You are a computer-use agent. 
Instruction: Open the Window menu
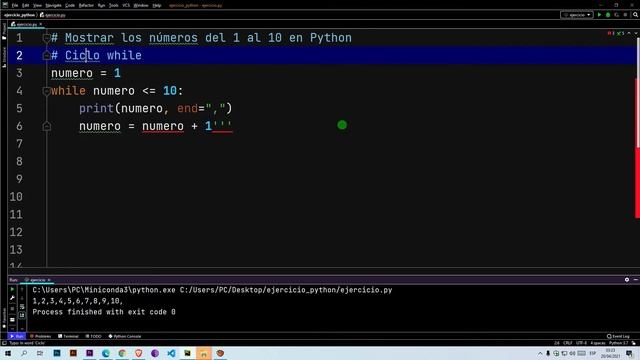click(141, 5)
